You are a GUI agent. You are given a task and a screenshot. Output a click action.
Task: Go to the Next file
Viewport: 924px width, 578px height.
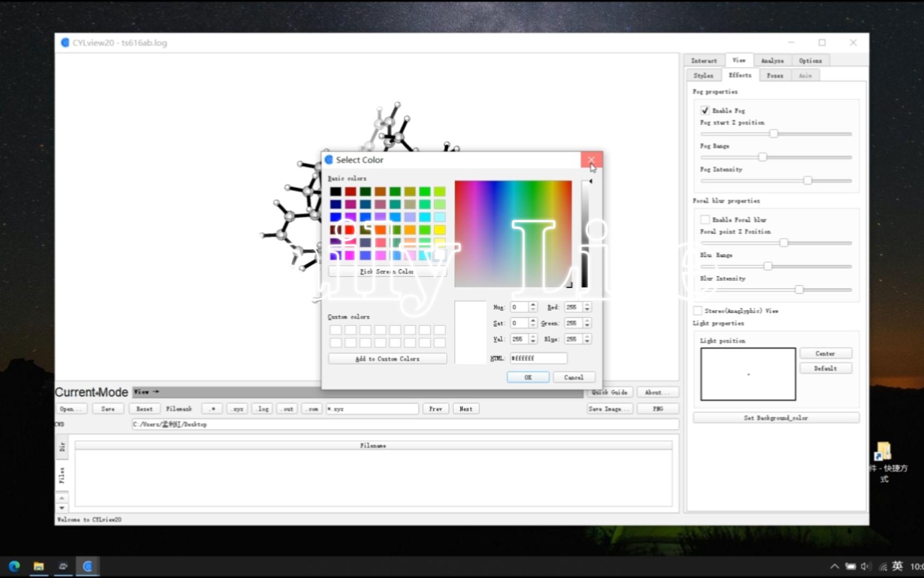(x=466, y=408)
